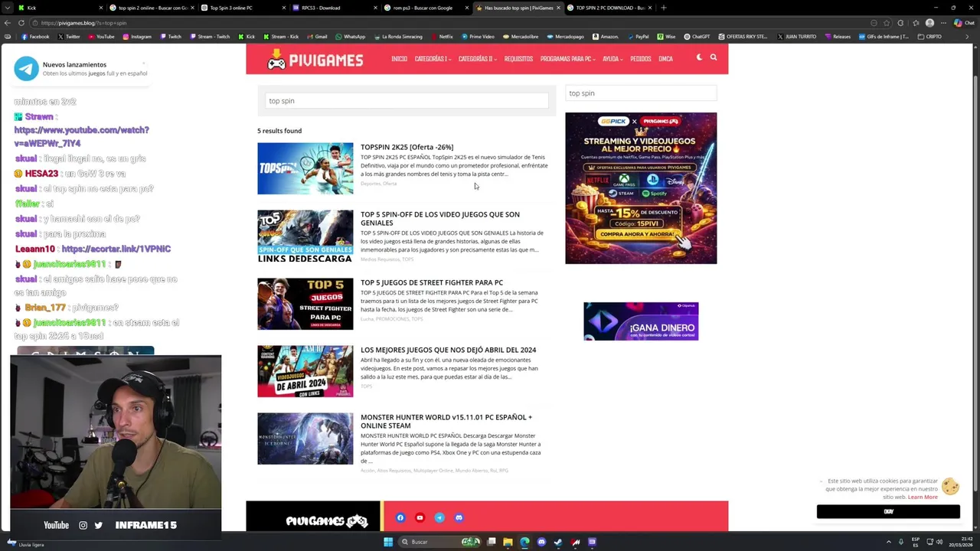Click the Spin-off que son geniales thumbnail
This screenshot has width=980, height=551.
[x=305, y=236]
